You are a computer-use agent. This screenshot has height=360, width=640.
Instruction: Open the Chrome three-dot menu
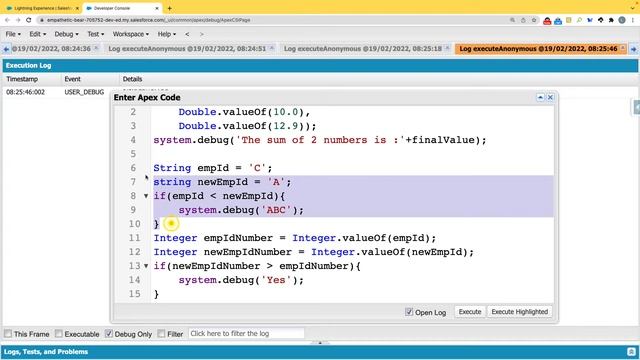[x=633, y=20]
